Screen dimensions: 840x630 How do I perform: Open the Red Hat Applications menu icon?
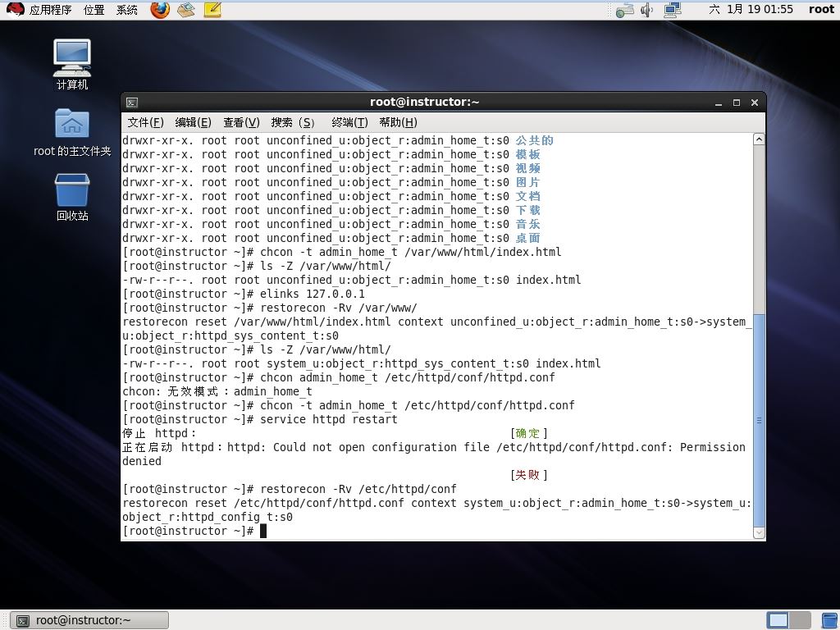[15, 9]
